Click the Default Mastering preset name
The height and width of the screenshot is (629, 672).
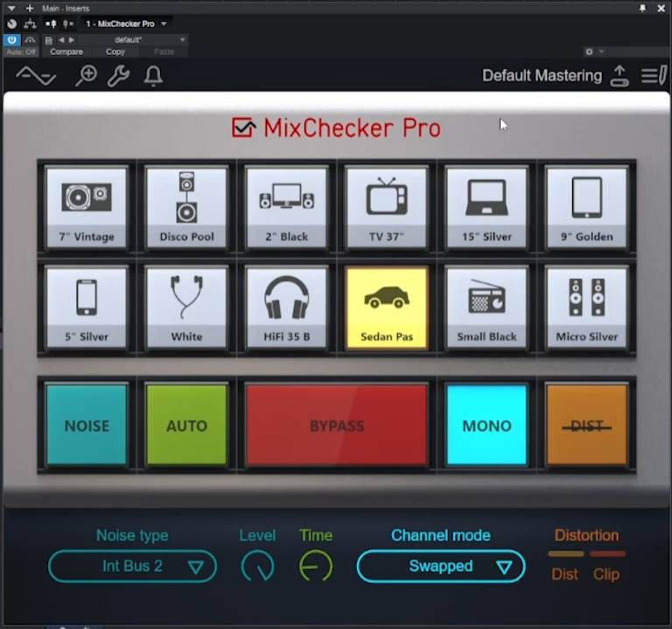coord(542,76)
